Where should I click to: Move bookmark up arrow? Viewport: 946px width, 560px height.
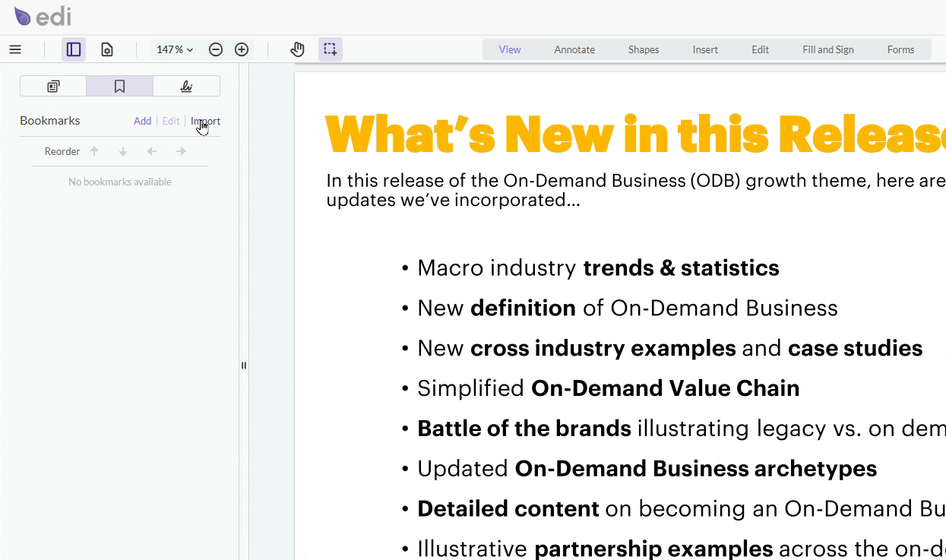pyautogui.click(x=94, y=151)
